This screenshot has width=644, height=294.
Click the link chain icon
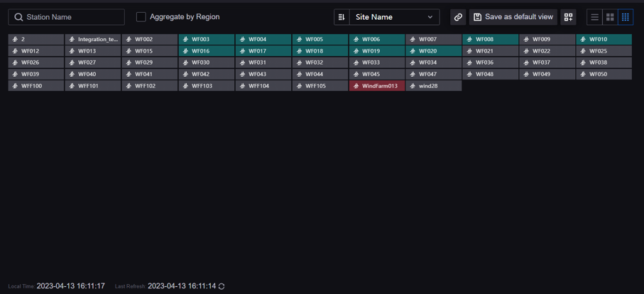pos(458,17)
